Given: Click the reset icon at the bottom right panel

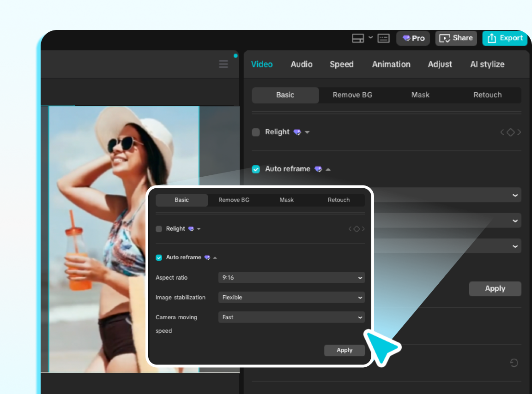Looking at the screenshot, I should 514,363.
